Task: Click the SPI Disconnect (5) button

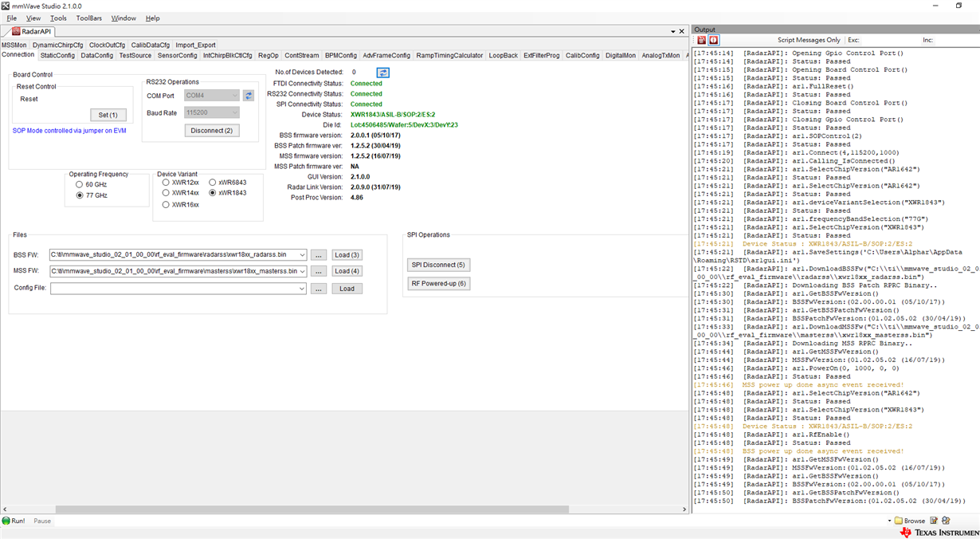Action: (x=438, y=265)
